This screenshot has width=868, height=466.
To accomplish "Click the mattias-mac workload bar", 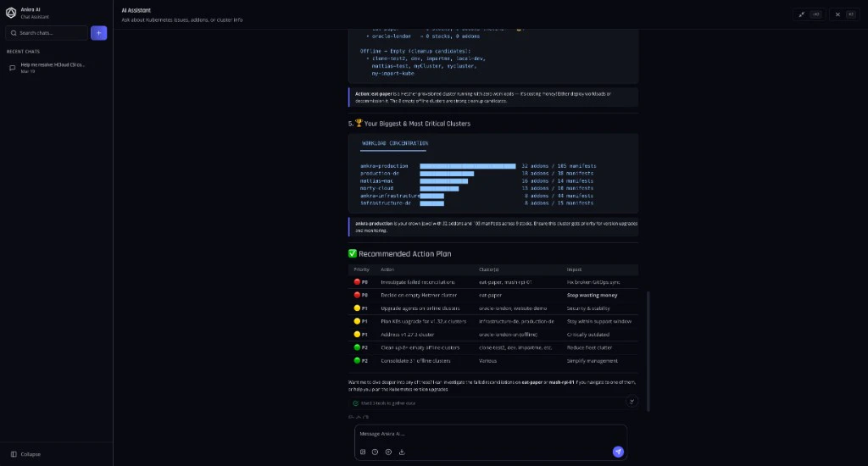I will (x=443, y=181).
